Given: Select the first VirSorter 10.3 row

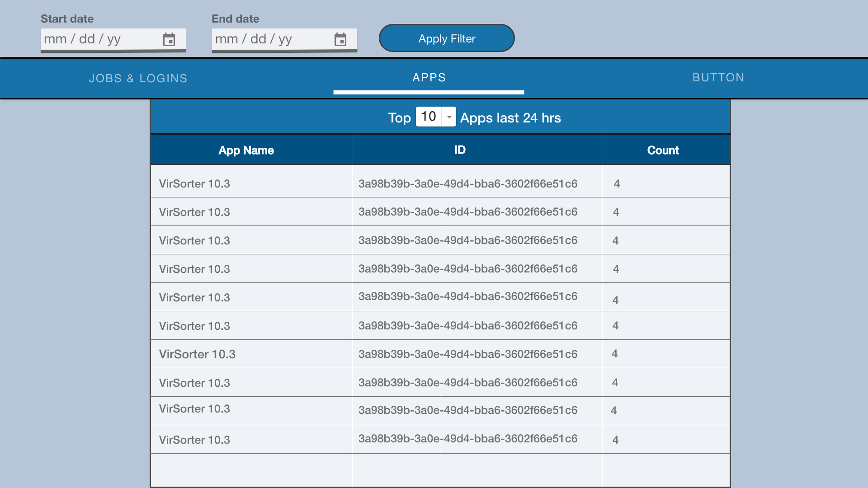Looking at the screenshot, I should coord(251,183).
